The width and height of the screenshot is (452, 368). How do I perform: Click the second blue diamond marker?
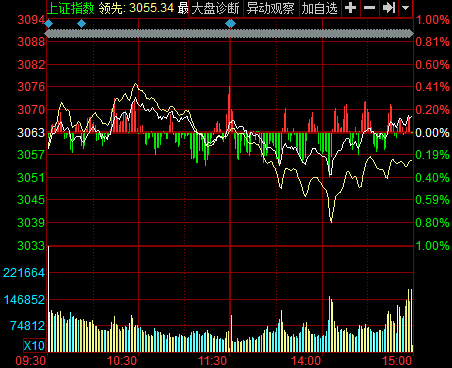(x=81, y=23)
